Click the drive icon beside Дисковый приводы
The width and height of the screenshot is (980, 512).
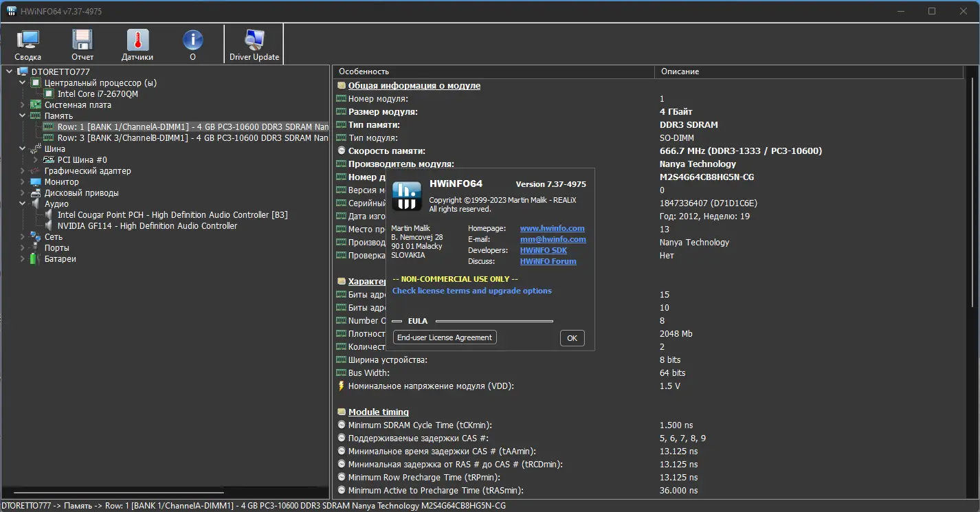click(x=36, y=192)
